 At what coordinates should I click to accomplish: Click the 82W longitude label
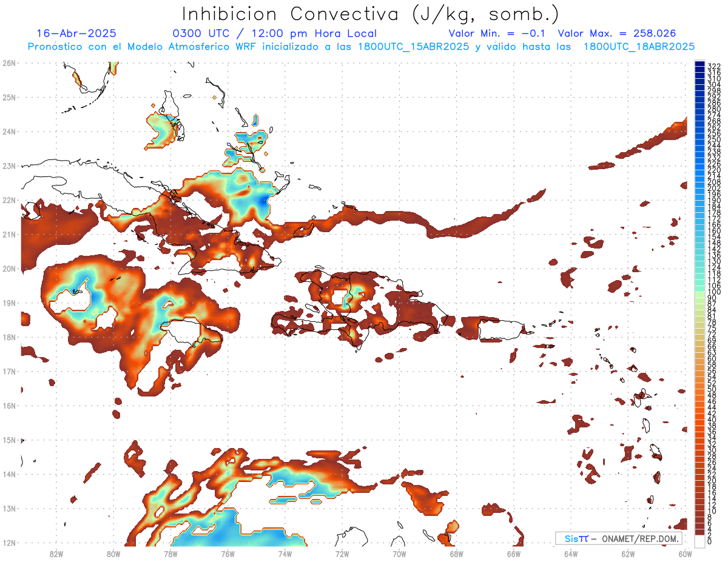point(56,554)
